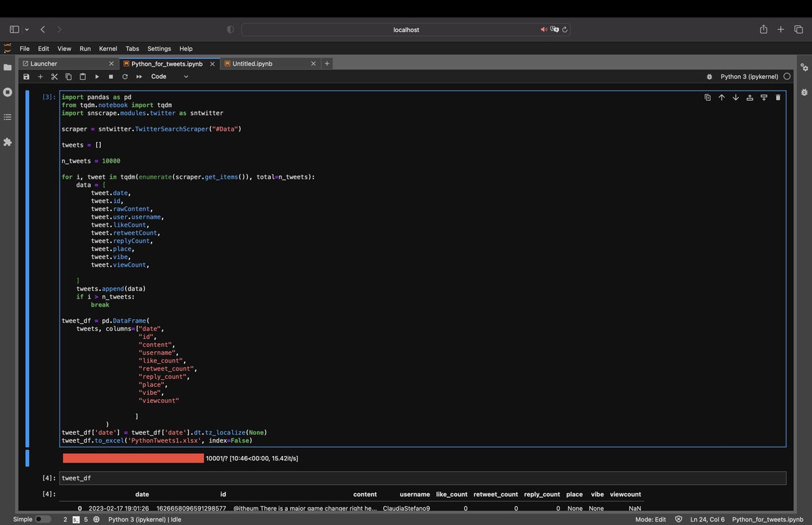
Task: Click the JupyterLab logo
Action: pos(7,48)
